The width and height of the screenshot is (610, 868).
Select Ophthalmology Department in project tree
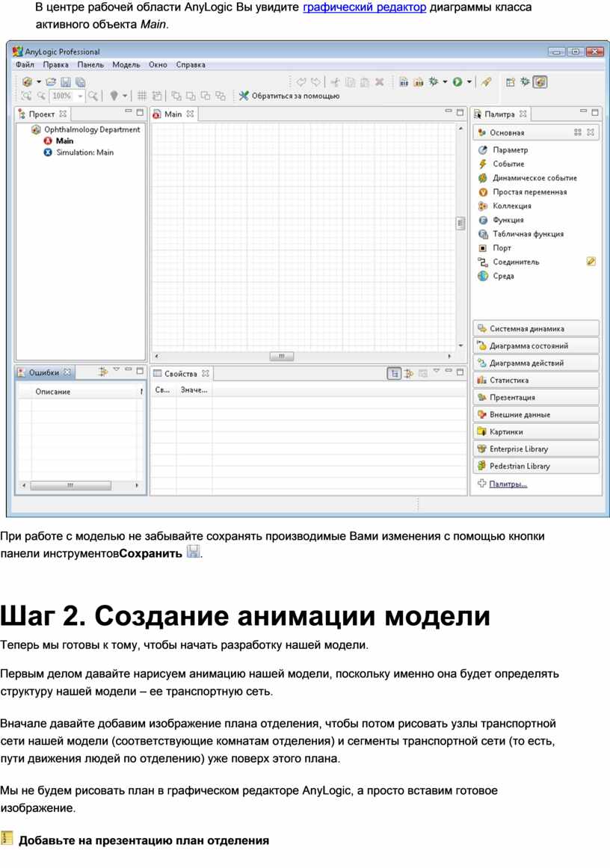pos(86,129)
